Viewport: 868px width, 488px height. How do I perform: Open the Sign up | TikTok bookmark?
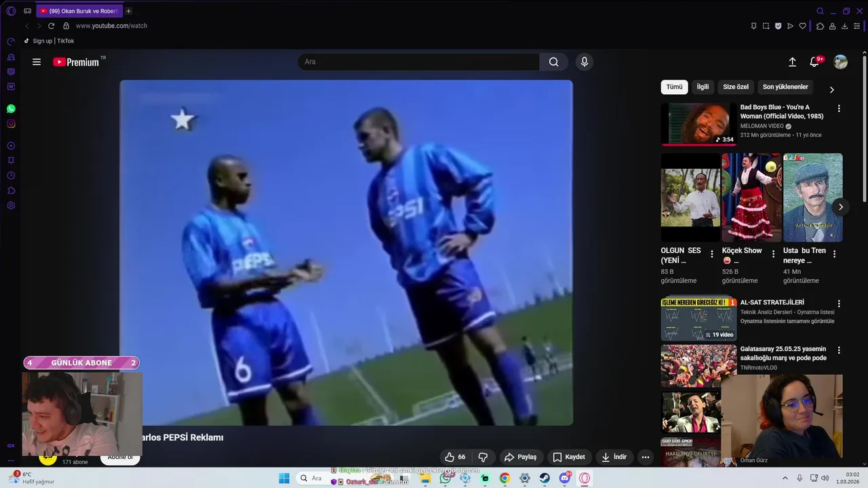[49, 41]
